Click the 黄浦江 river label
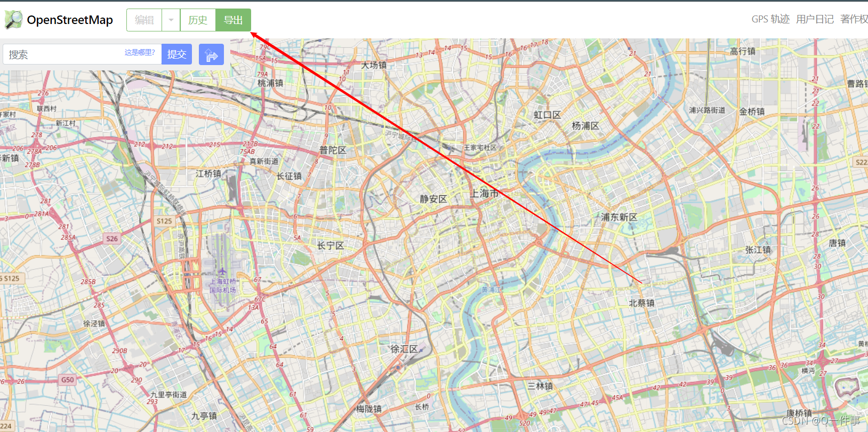 (x=491, y=290)
